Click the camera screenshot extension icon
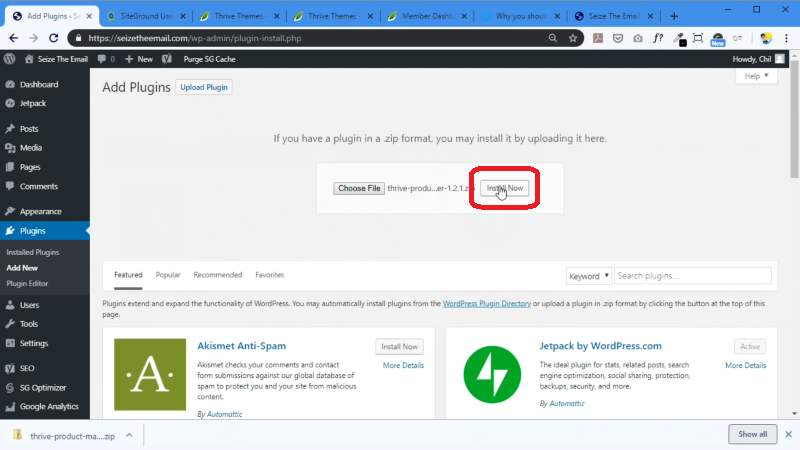 (638, 38)
